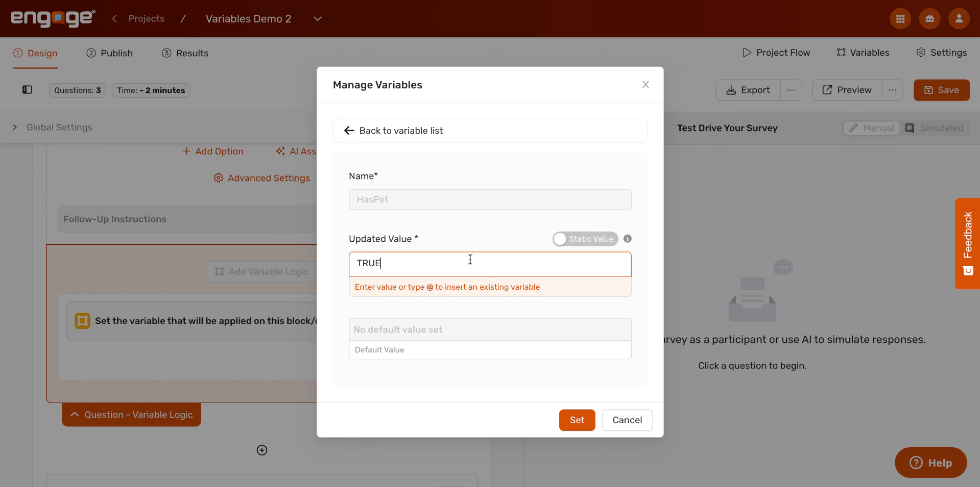Viewport: 980px width, 487px height.
Task: Open Preview more options menu
Action: (x=892, y=90)
